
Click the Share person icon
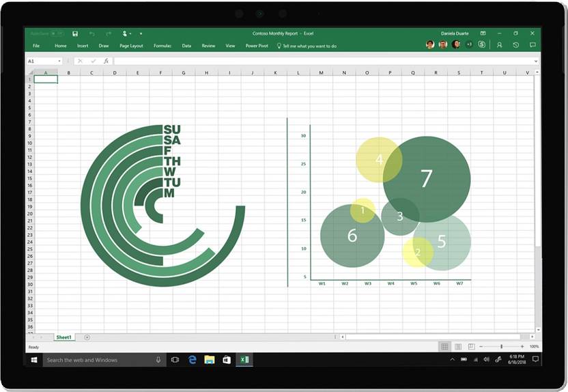[x=499, y=45]
